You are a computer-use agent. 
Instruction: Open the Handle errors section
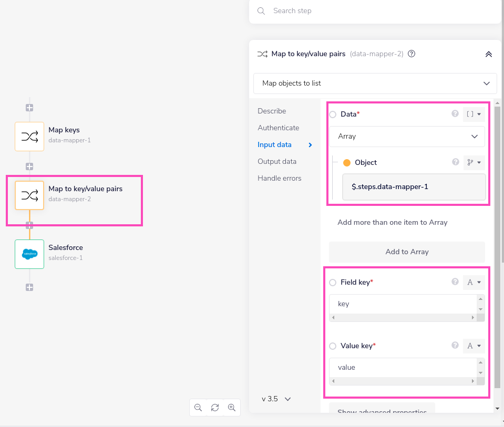(280, 178)
